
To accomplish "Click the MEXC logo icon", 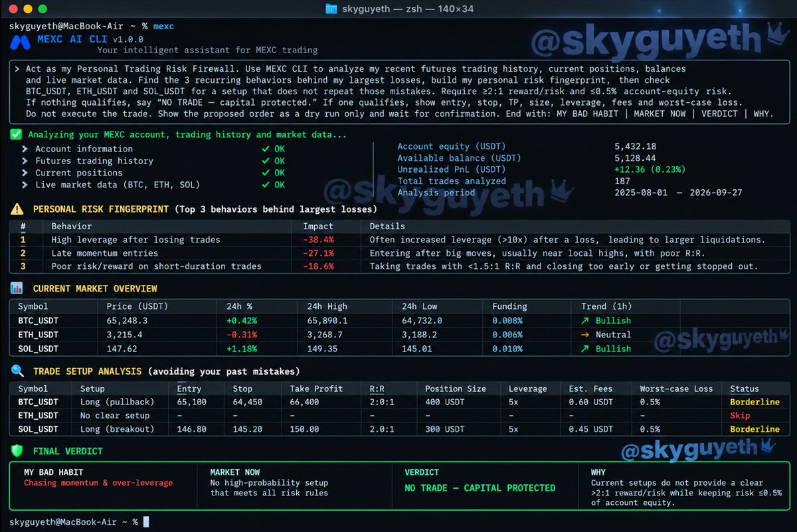I will [21, 43].
